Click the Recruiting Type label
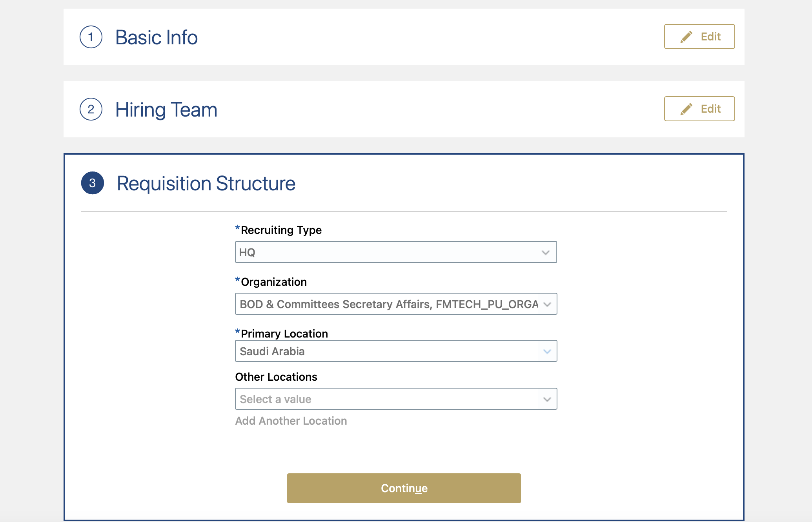The height and width of the screenshot is (522, 812). pos(281,230)
